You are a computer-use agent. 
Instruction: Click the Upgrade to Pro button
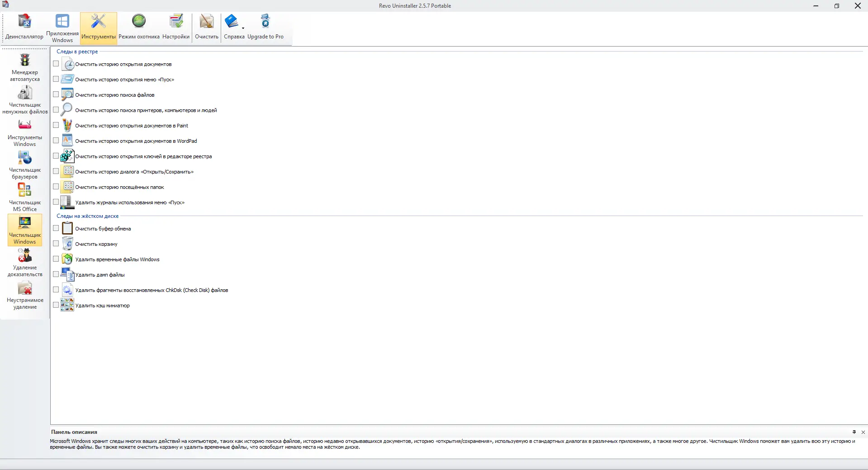(x=266, y=28)
